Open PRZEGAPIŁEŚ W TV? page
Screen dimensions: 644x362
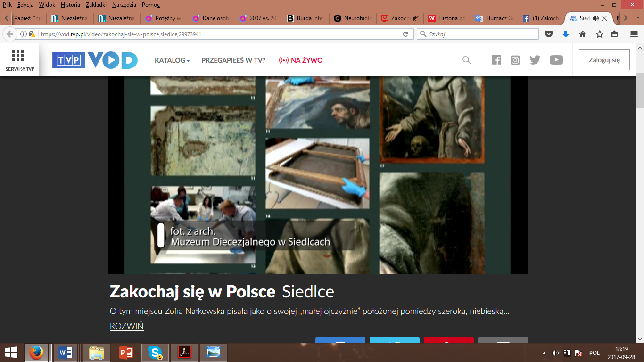click(233, 60)
